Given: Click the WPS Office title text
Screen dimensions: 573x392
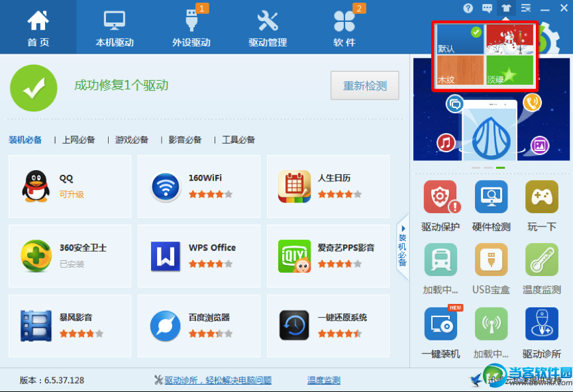Looking at the screenshot, I should pos(213,248).
